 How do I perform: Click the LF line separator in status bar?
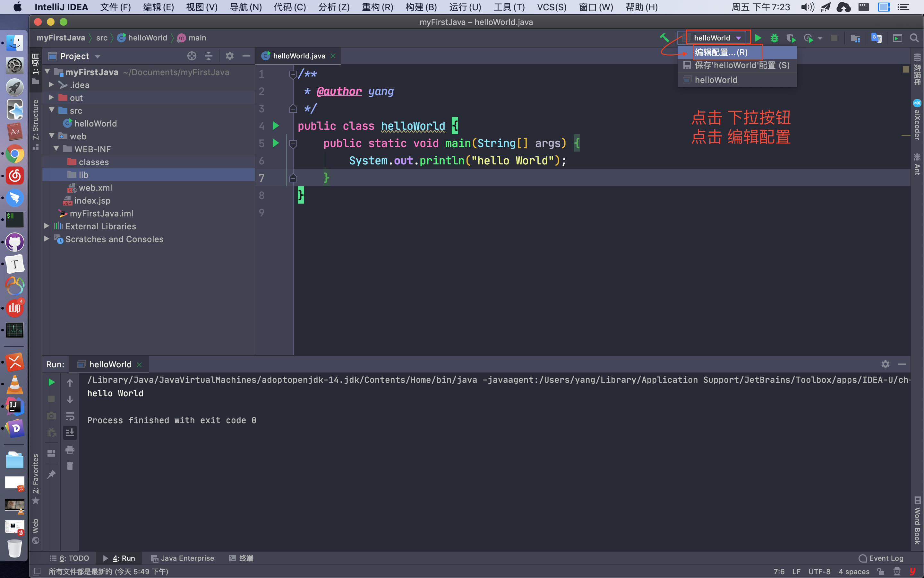[797, 572]
